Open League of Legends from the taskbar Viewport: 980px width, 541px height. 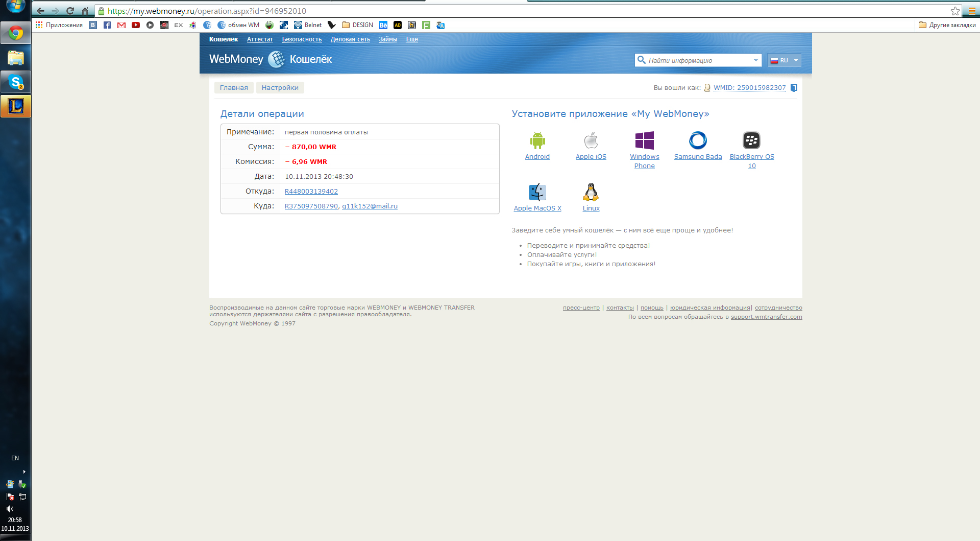(x=16, y=106)
